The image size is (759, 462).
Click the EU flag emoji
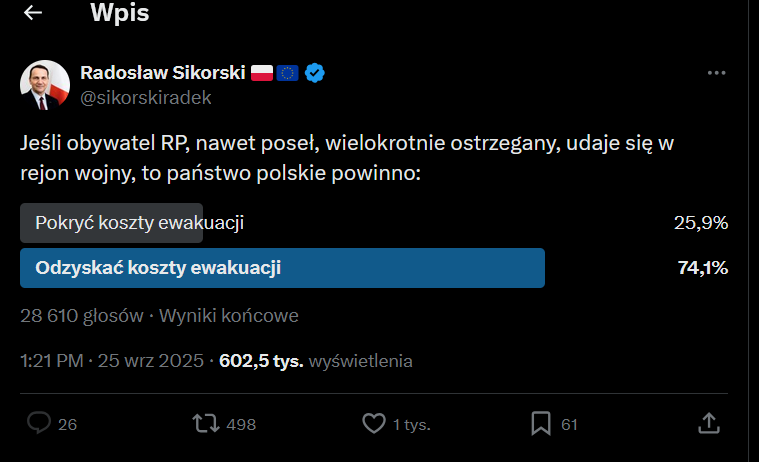pyautogui.click(x=288, y=73)
